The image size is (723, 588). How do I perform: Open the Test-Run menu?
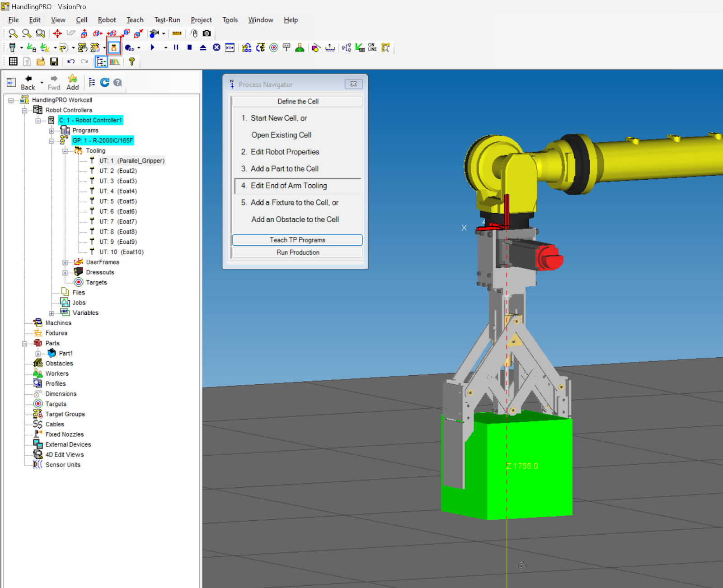point(167,20)
